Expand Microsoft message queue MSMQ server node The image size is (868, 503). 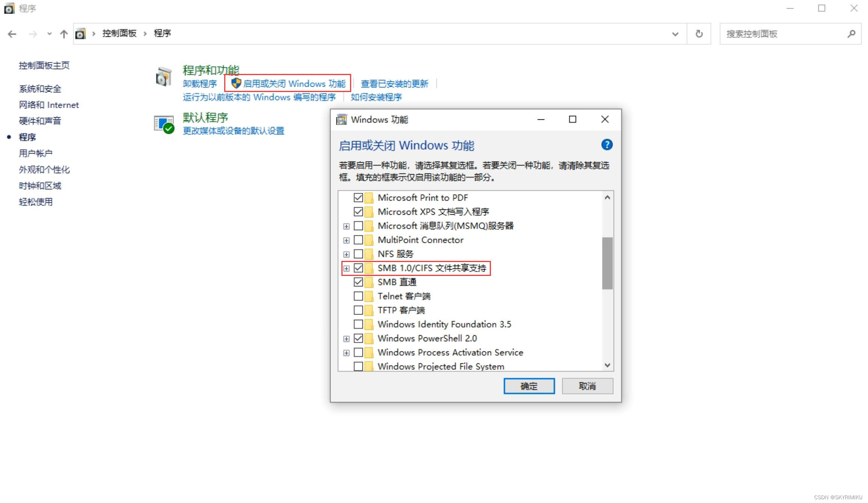pyautogui.click(x=346, y=226)
